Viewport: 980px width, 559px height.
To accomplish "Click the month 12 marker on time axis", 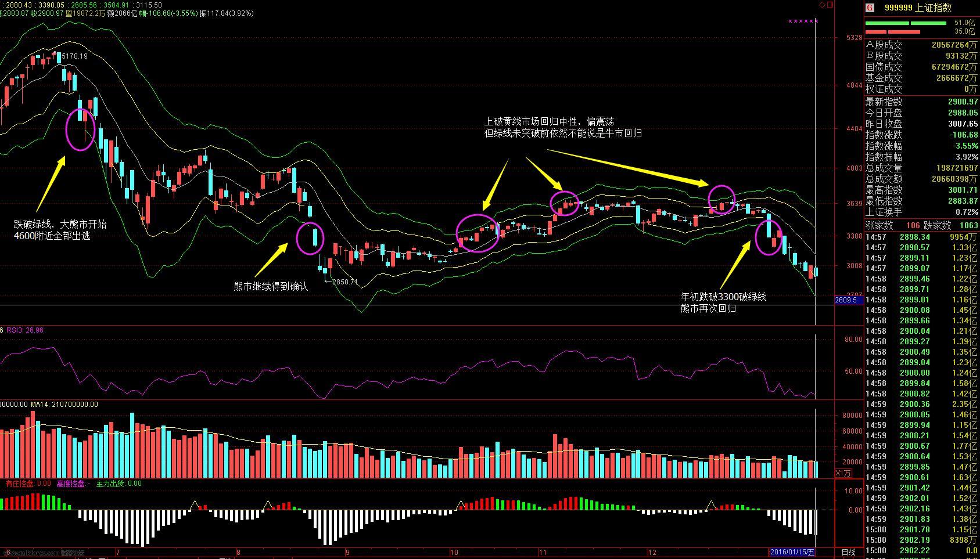I will tap(652, 553).
